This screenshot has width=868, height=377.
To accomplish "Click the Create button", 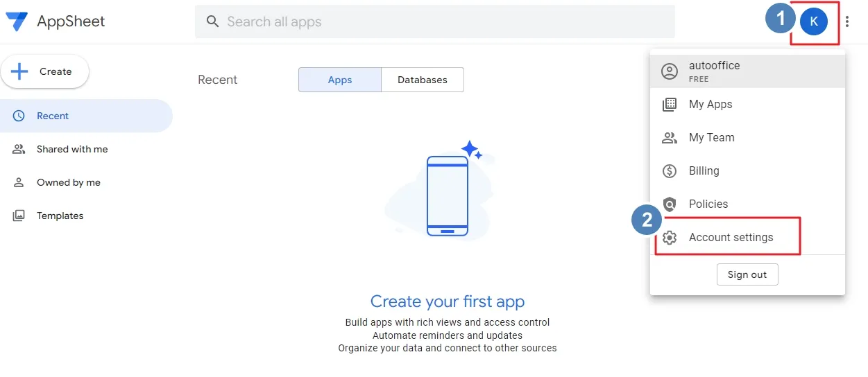I will coord(45,71).
